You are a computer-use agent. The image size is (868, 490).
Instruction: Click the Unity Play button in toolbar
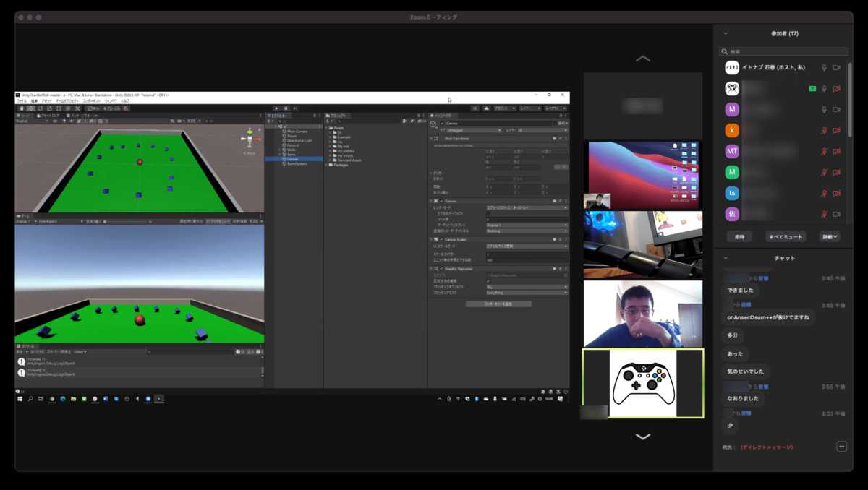click(x=276, y=108)
